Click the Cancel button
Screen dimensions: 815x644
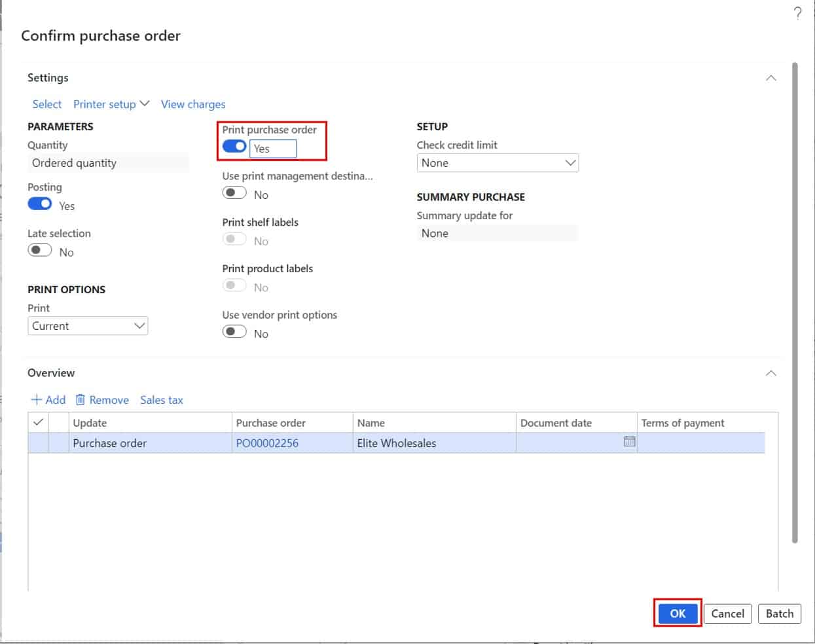pos(727,613)
